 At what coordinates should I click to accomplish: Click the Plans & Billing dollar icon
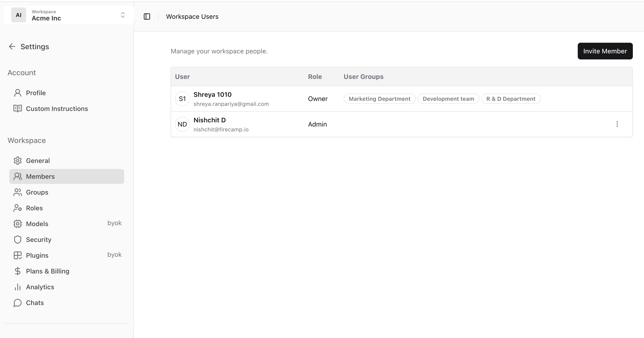pyautogui.click(x=17, y=271)
